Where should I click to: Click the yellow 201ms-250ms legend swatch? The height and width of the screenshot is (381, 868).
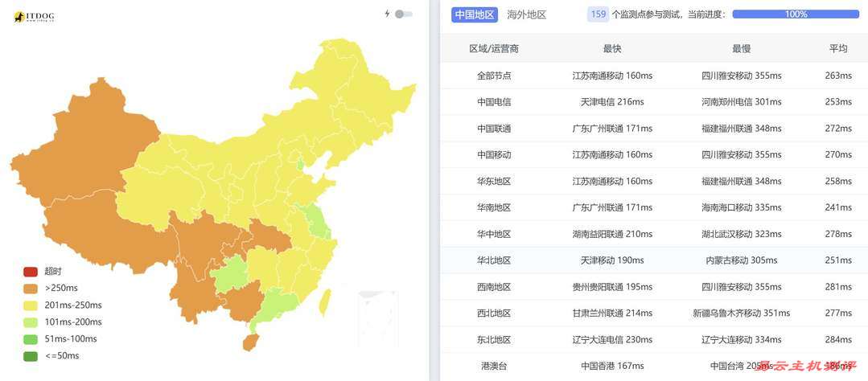pyautogui.click(x=31, y=305)
